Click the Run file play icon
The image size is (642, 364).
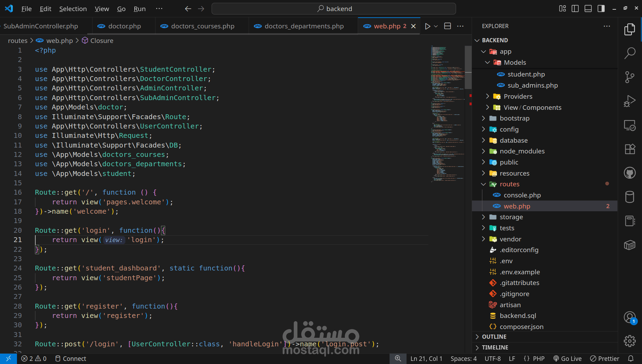[x=428, y=26]
